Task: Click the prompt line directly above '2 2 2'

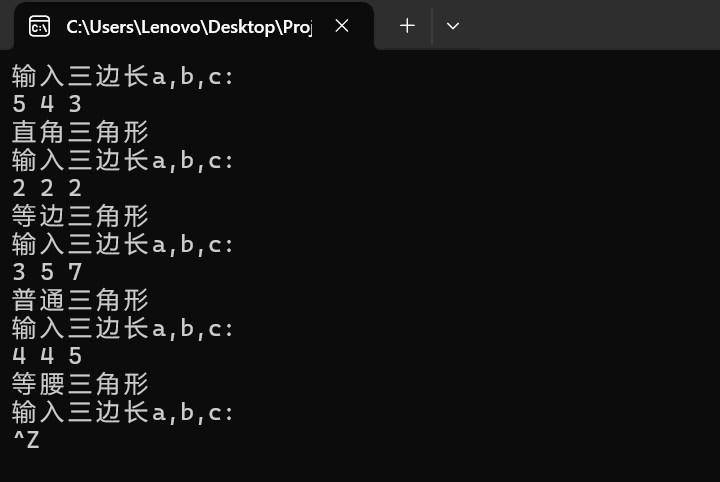Action: tap(123, 160)
